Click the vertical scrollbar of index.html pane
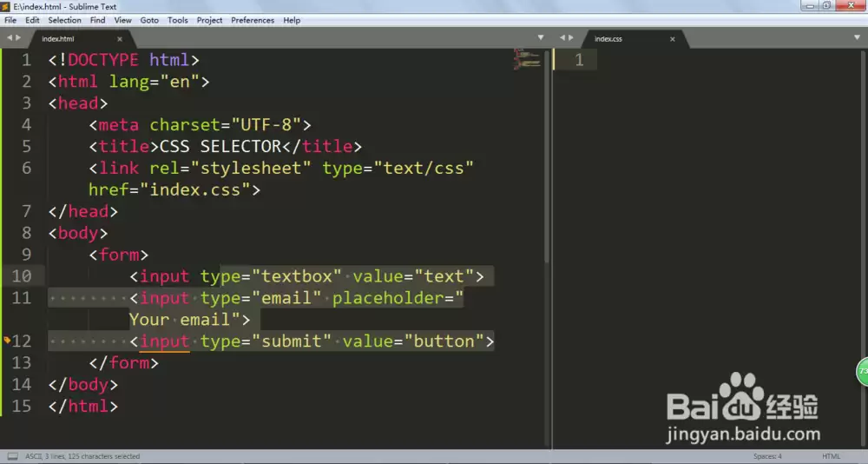This screenshot has width=868, height=464. click(546, 158)
